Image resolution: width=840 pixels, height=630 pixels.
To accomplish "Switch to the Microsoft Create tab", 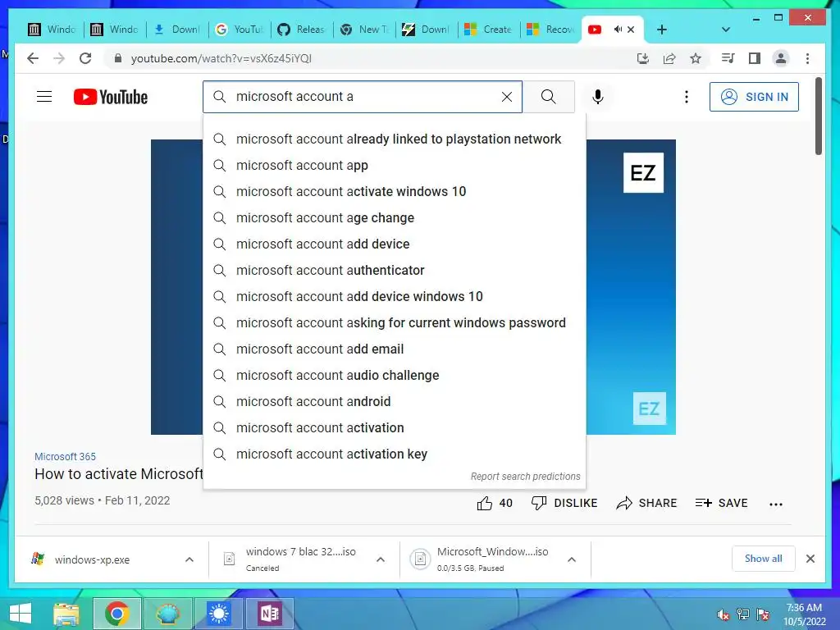I will pyautogui.click(x=489, y=30).
